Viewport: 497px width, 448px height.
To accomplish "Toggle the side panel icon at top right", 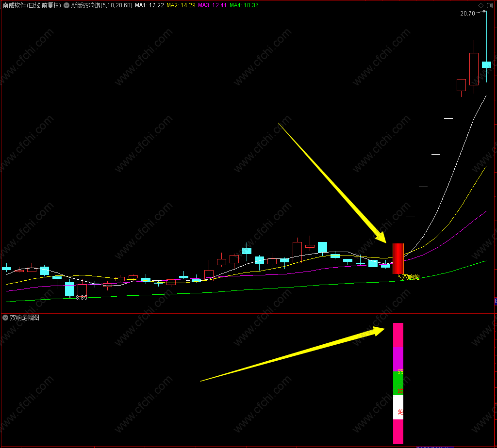I will (x=489, y=5).
